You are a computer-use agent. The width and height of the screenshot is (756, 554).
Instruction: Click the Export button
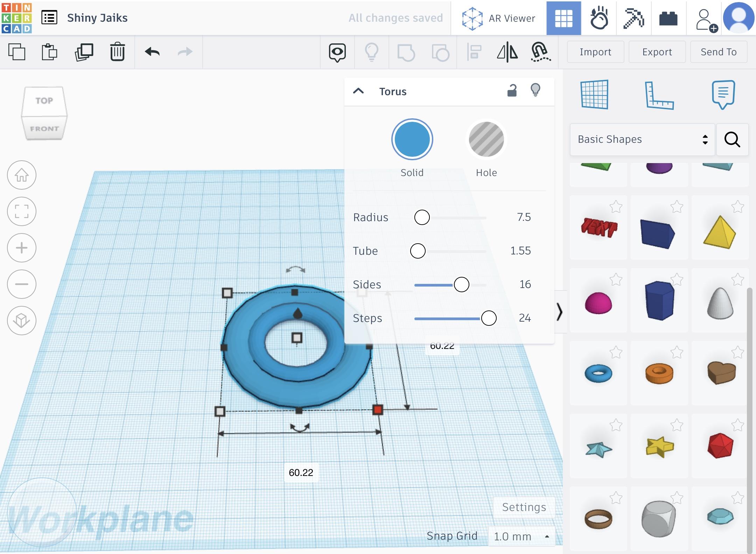[657, 52]
